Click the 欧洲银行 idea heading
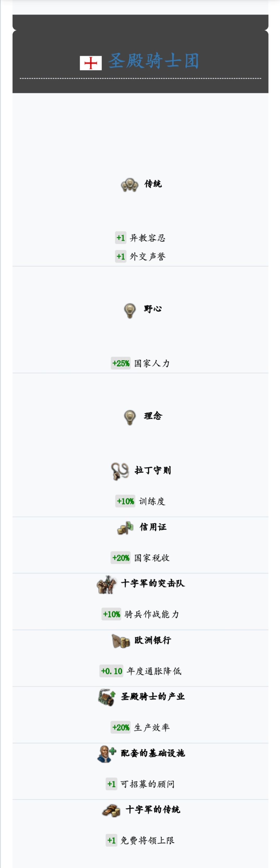This screenshot has width=280, height=868. pyautogui.click(x=153, y=640)
